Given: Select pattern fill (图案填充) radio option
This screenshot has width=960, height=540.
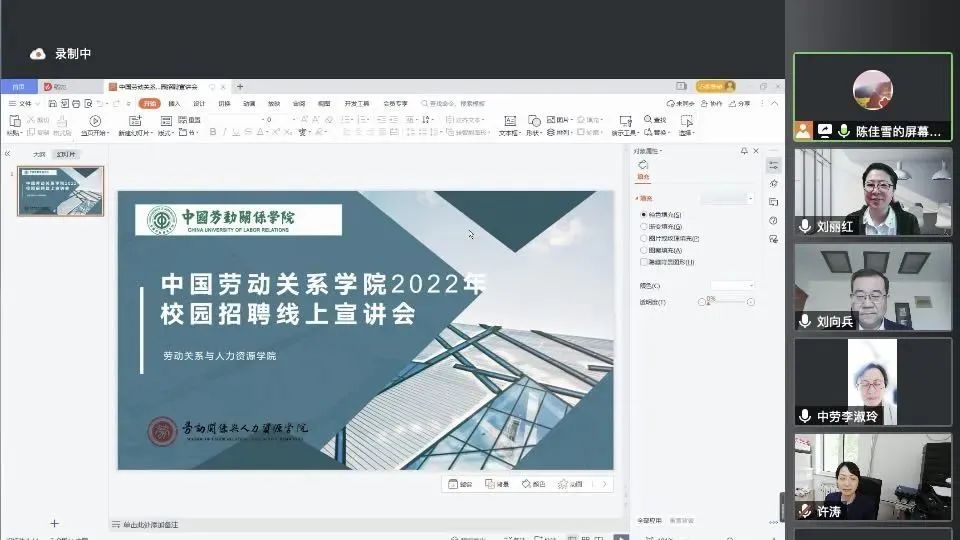Looking at the screenshot, I should point(643,250).
